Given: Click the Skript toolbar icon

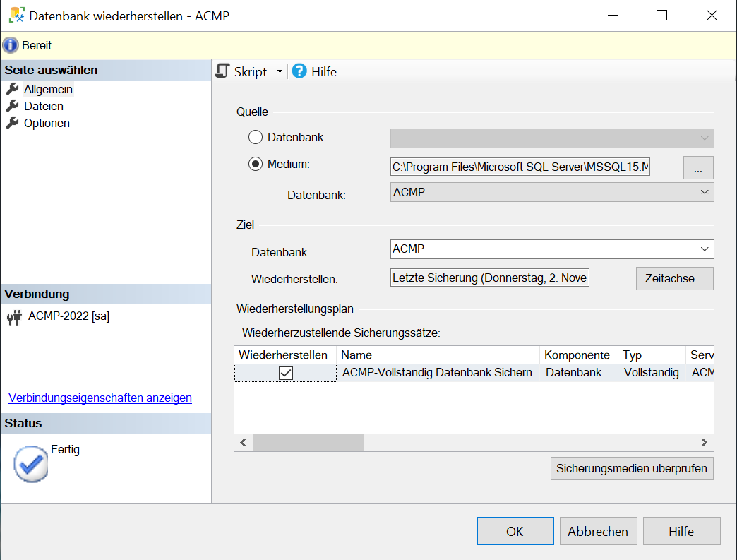Looking at the screenshot, I should 222,71.
